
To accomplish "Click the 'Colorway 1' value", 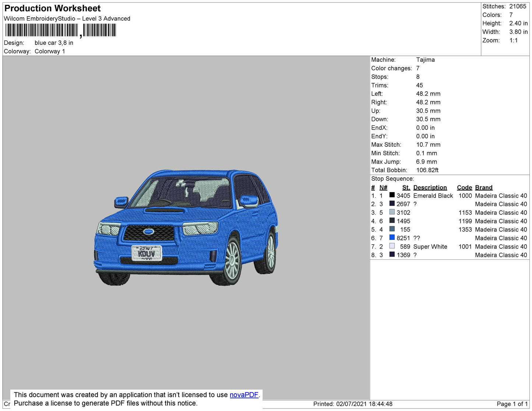I will click(x=50, y=51).
